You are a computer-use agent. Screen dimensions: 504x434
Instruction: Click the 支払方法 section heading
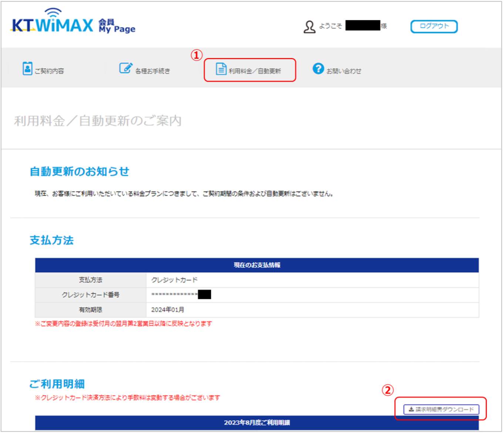(x=51, y=240)
